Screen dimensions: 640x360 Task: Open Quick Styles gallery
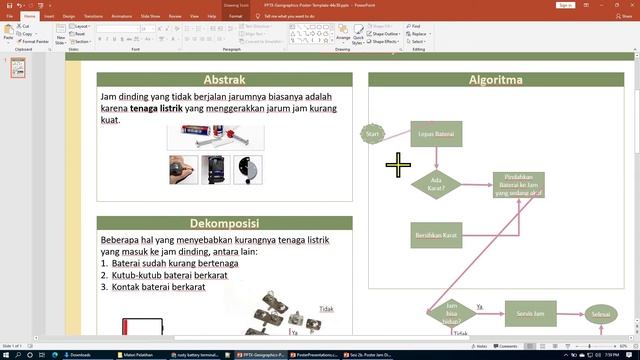point(358,34)
